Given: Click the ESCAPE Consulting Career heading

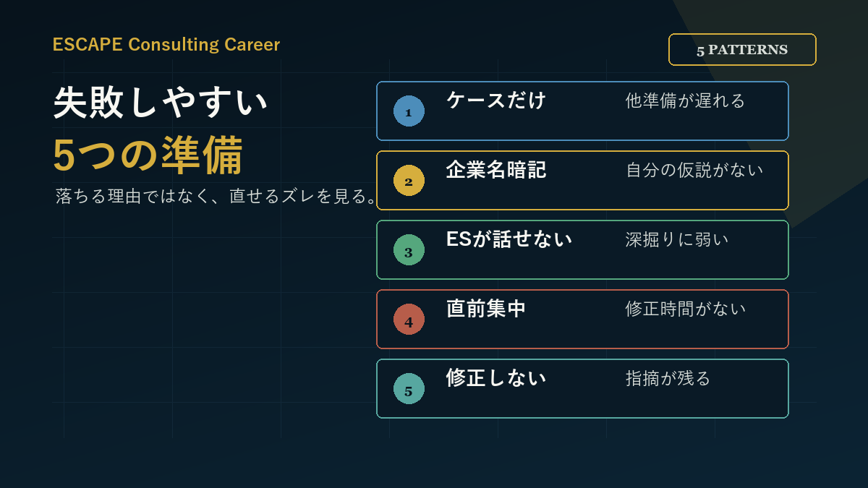Looking at the screenshot, I should click(x=166, y=44).
